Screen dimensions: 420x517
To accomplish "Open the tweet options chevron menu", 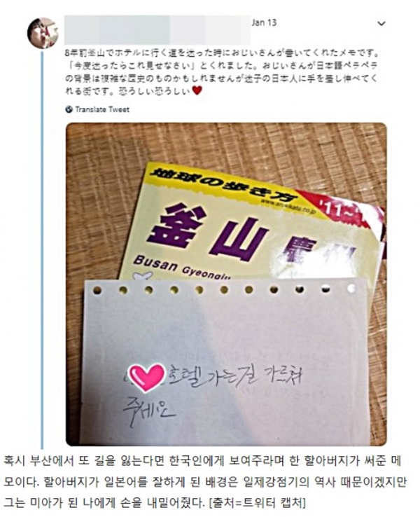I will coord(381,23).
